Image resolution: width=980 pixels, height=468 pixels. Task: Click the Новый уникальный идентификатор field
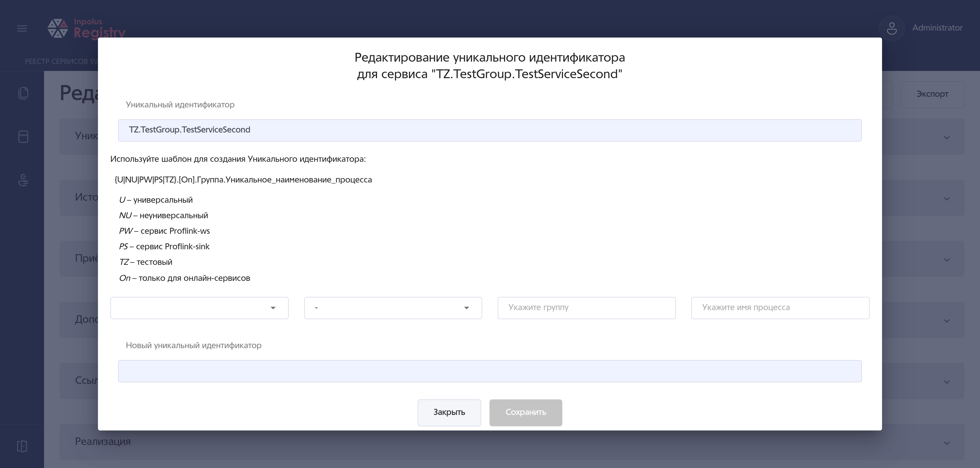[x=490, y=371]
